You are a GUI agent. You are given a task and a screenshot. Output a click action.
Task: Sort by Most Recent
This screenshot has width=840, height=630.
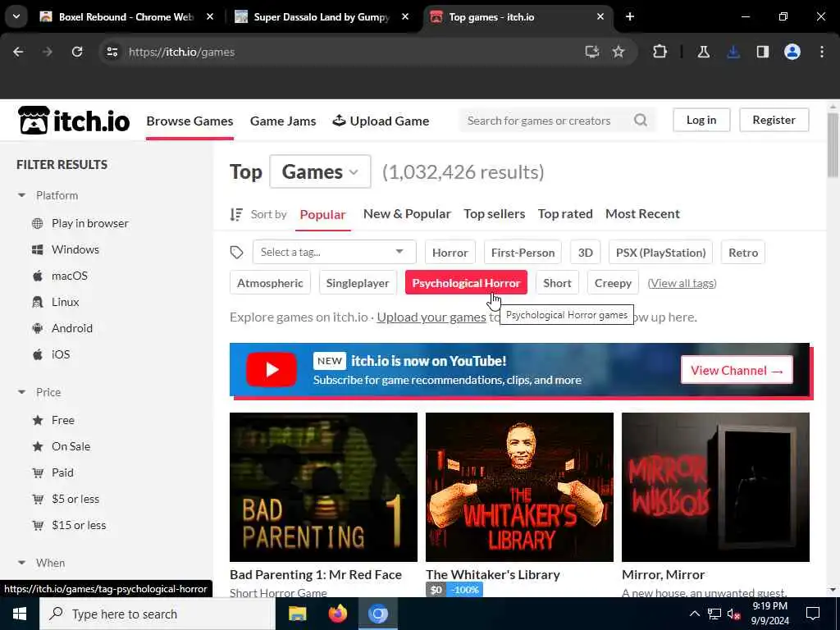(x=642, y=214)
